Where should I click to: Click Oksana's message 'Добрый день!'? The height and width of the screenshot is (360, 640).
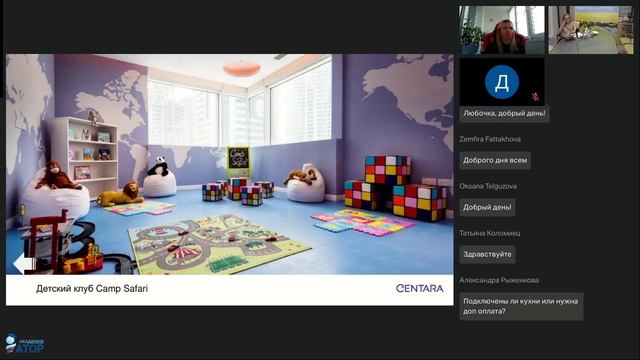click(487, 207)
